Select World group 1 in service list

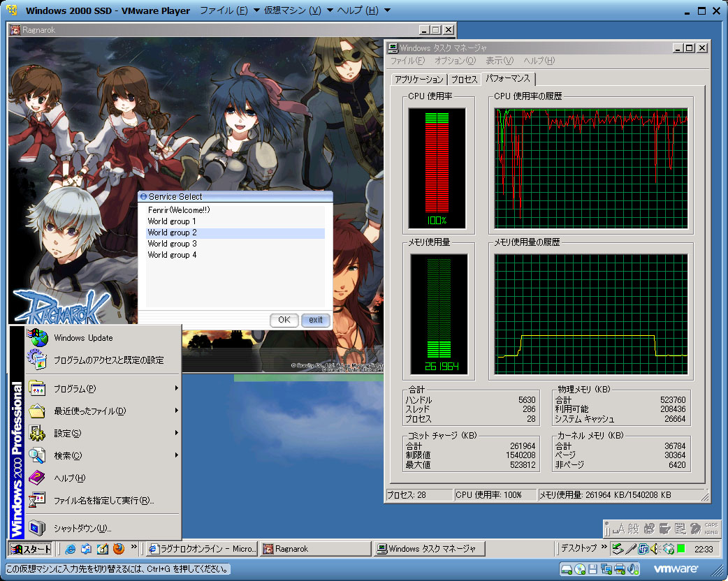(235, 221)
